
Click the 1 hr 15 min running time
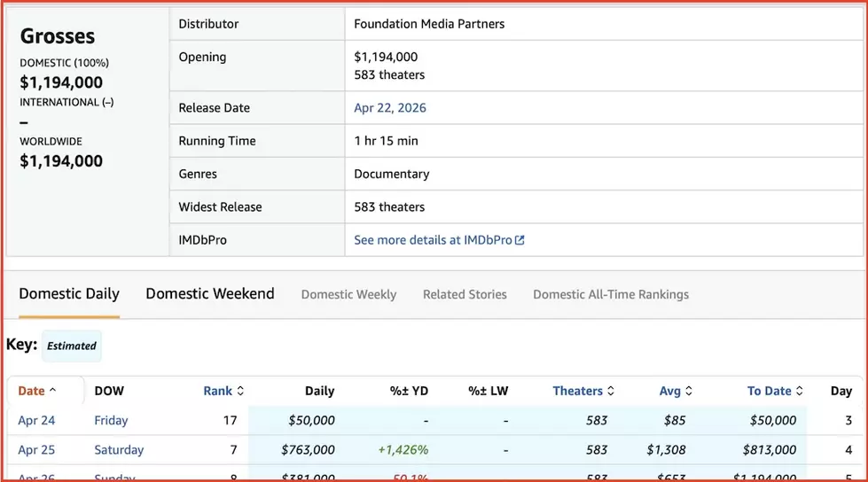click(386, 141)
